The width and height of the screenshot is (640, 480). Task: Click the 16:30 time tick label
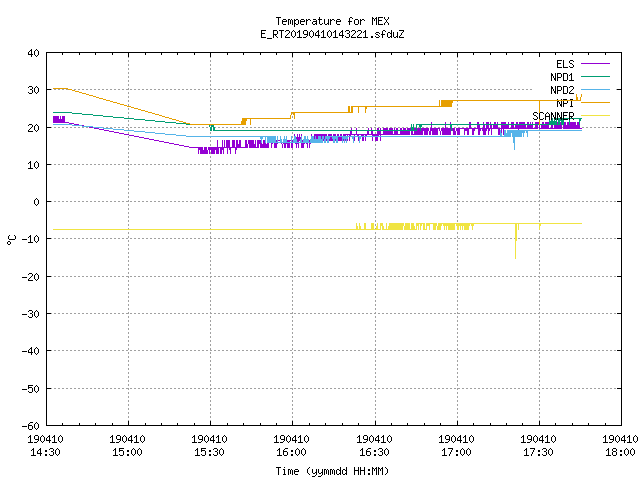[374, 452]
